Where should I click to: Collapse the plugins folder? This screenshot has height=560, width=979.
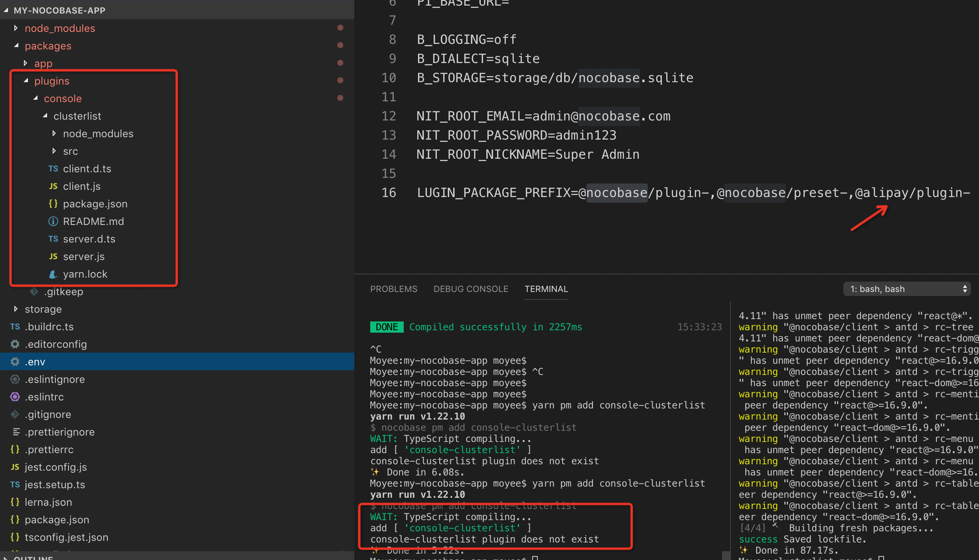pos(25,81)
